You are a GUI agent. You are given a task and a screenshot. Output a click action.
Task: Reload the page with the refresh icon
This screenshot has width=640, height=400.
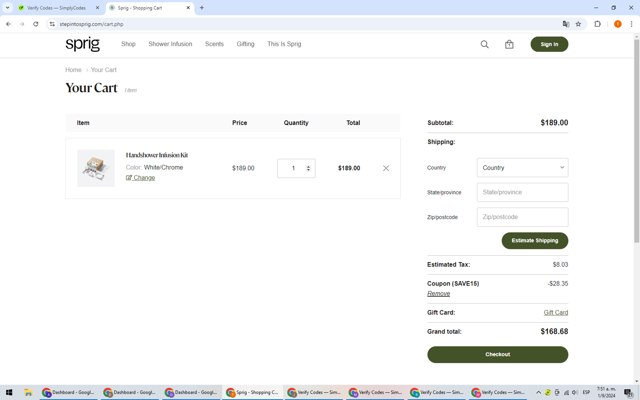36,24
